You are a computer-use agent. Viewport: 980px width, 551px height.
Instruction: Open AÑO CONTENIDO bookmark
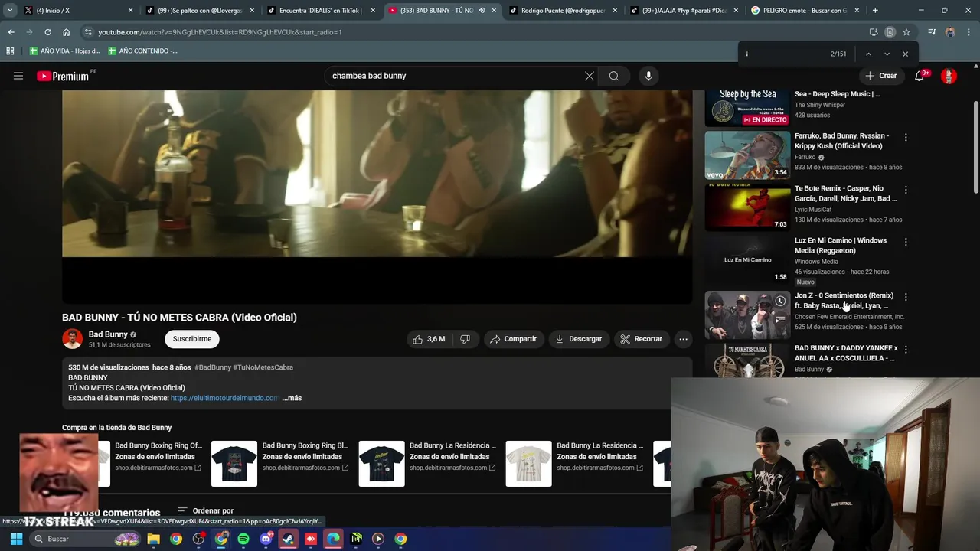(x=142, y=51)
